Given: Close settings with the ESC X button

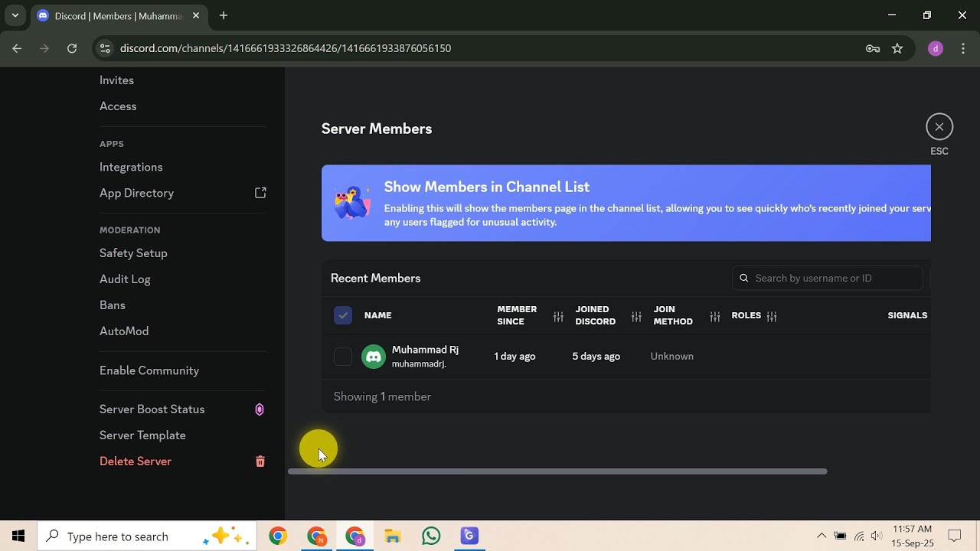Looking at the screenshot, I should [939, 127].
